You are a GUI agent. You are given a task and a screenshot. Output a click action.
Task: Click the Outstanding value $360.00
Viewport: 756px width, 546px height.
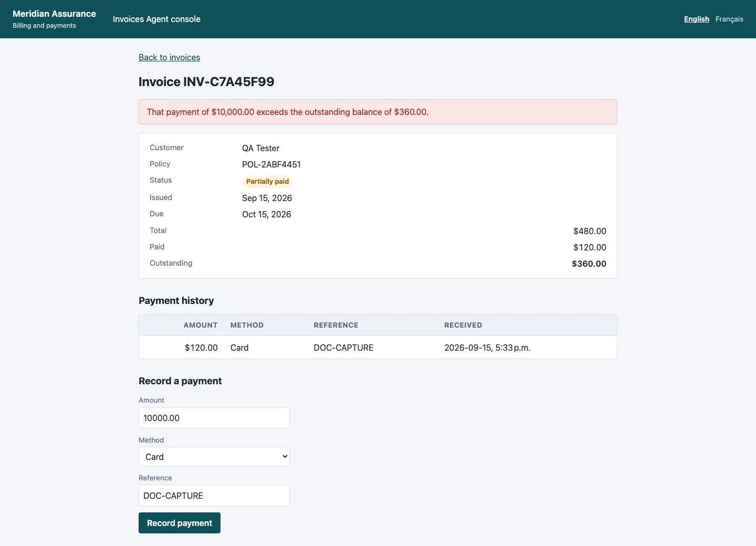click(589, 264)
